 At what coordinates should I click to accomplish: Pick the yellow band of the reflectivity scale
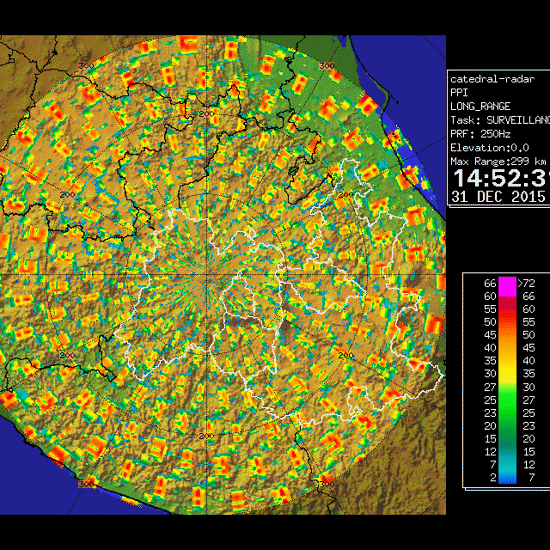point(507,372)
